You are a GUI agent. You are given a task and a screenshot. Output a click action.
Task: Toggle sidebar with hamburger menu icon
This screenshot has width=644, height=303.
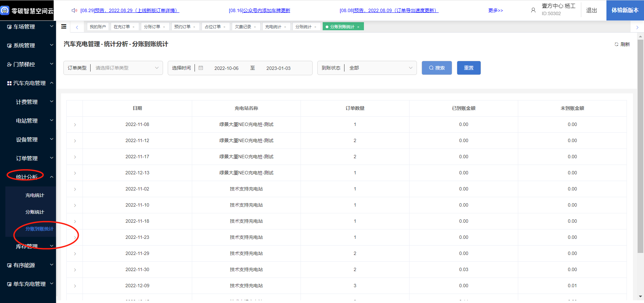pos(64,27)
